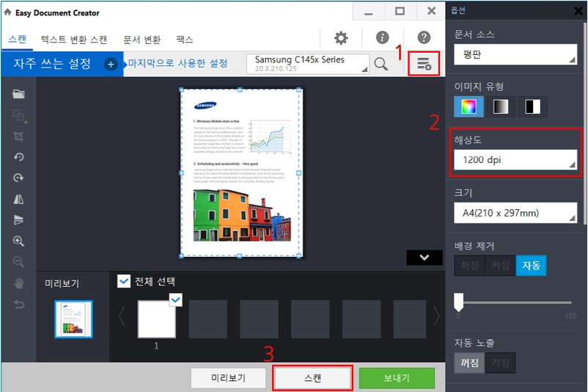Zoom out of the preview
The height and width of the screenshot is (392, 588).
[x=18, y=262]
